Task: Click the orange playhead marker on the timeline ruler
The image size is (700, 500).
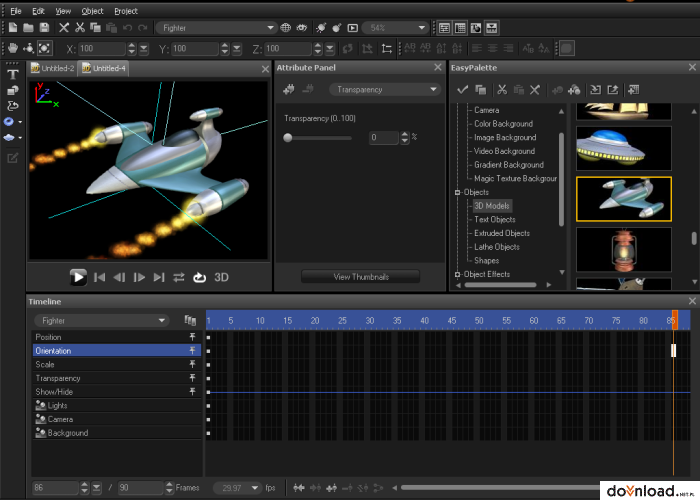Action: coord(675,320)
